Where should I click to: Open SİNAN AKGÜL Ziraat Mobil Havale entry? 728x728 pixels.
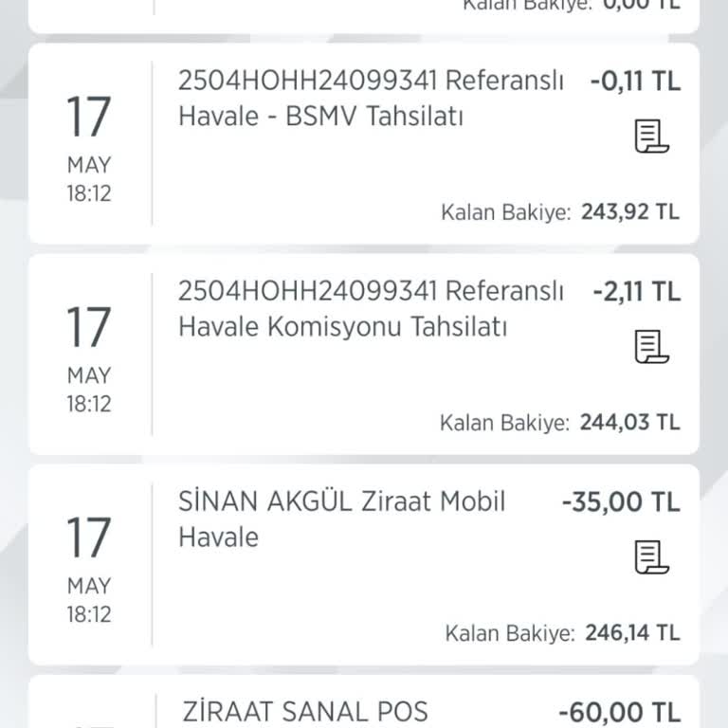(342, 519)
